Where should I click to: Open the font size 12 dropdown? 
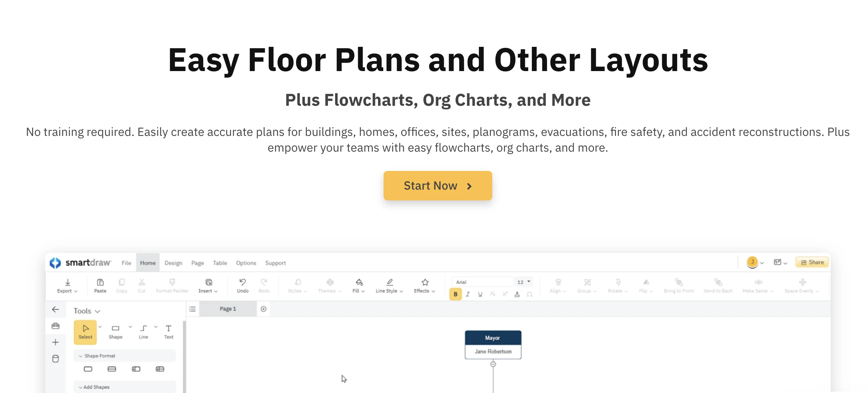(524, 282)
